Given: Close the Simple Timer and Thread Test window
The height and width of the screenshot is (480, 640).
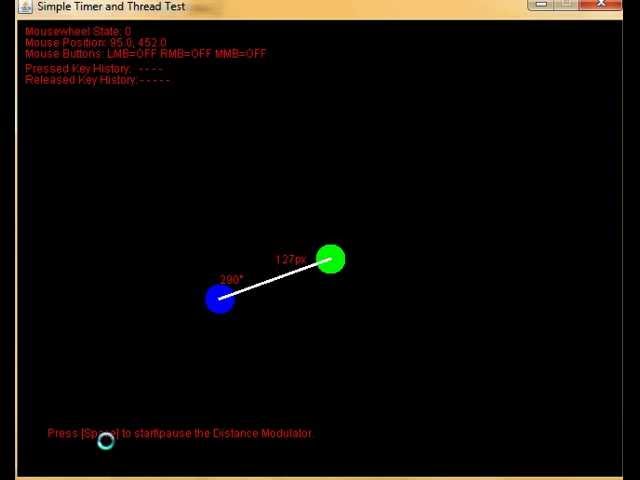Looking at the screenshot, I should click(600, 4).
